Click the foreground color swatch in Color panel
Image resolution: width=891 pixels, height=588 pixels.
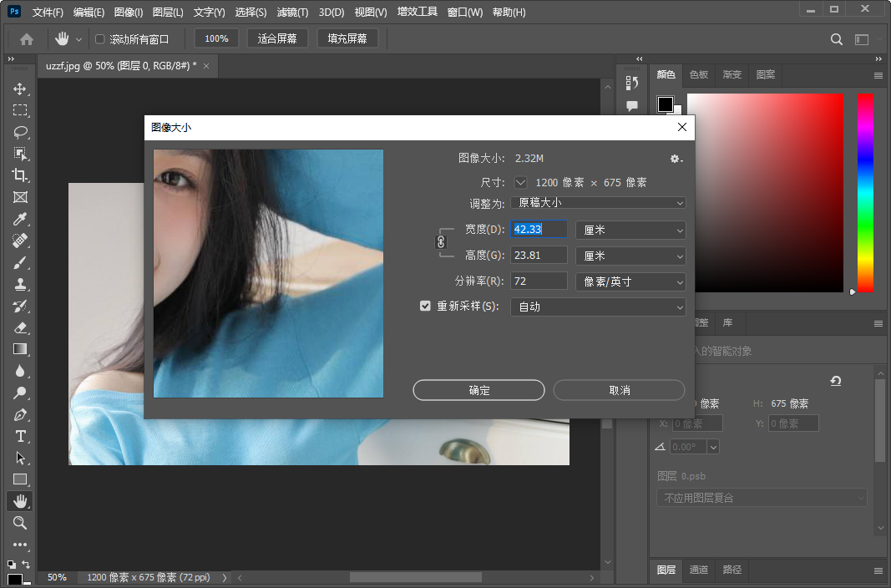click(x=666, y=104)
